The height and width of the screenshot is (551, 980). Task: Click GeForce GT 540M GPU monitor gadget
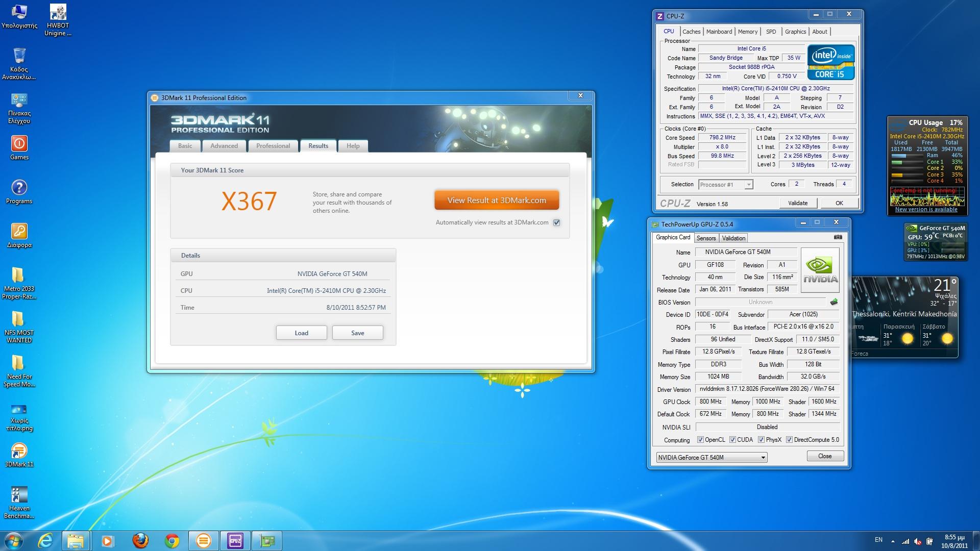coord(936,241)
